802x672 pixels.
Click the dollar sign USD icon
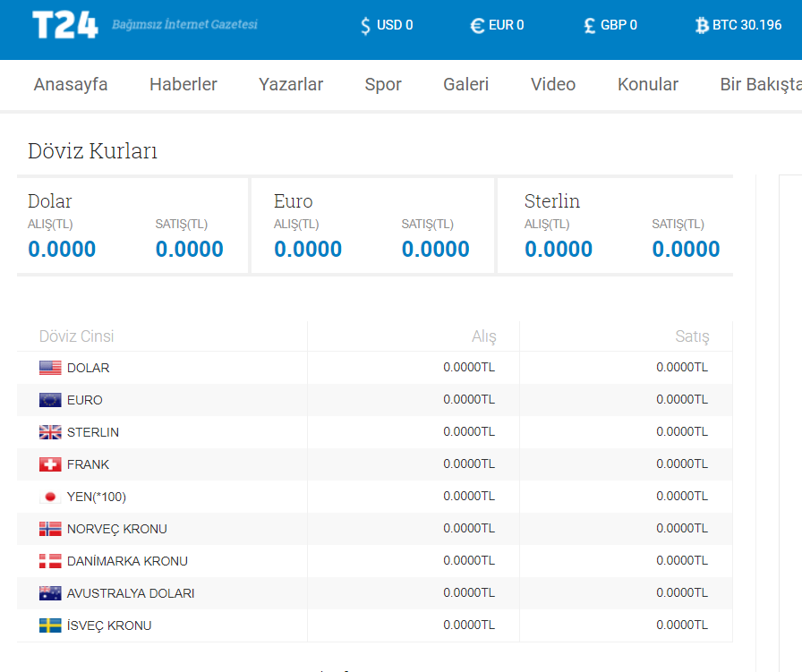point(365,25)
